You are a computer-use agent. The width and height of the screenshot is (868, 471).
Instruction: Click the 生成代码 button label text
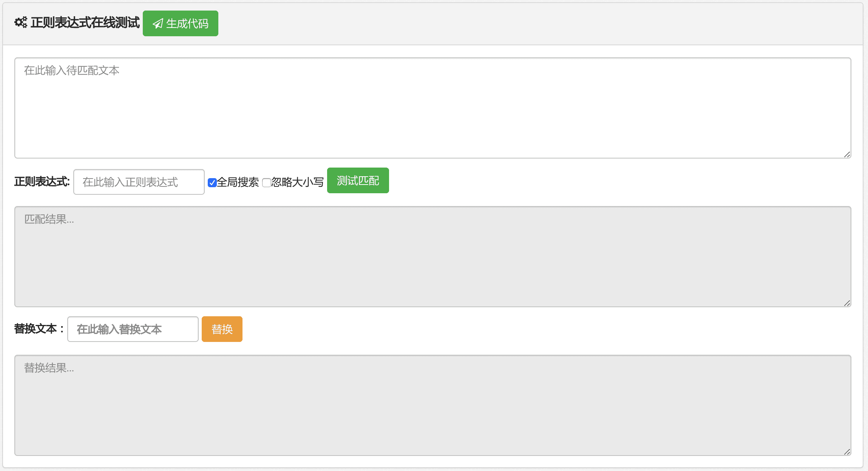point(187,24)
